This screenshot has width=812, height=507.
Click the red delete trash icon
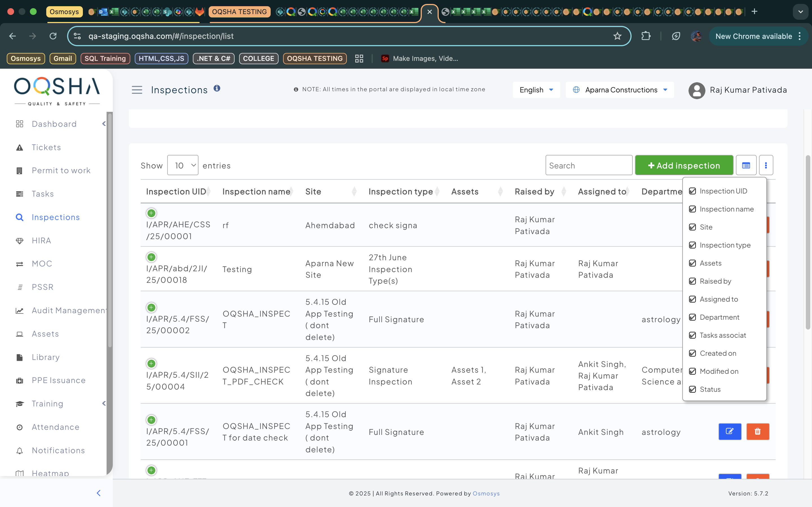(x=757, y=431)
